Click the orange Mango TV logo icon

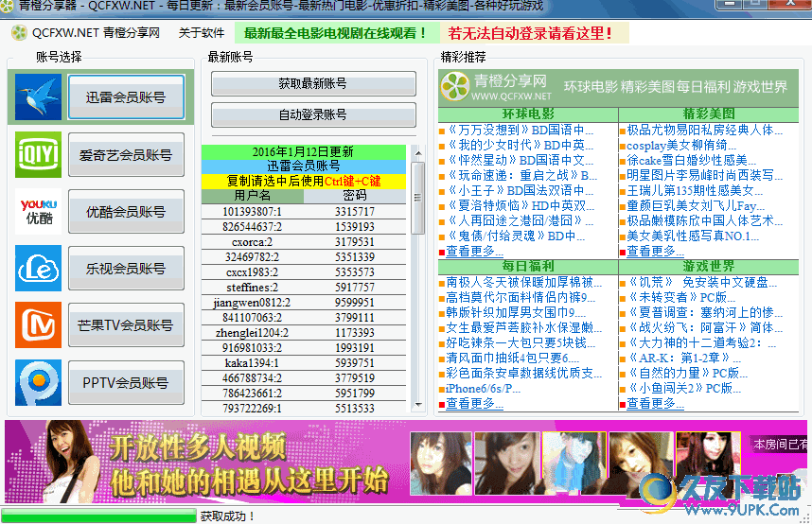(38, 325)
